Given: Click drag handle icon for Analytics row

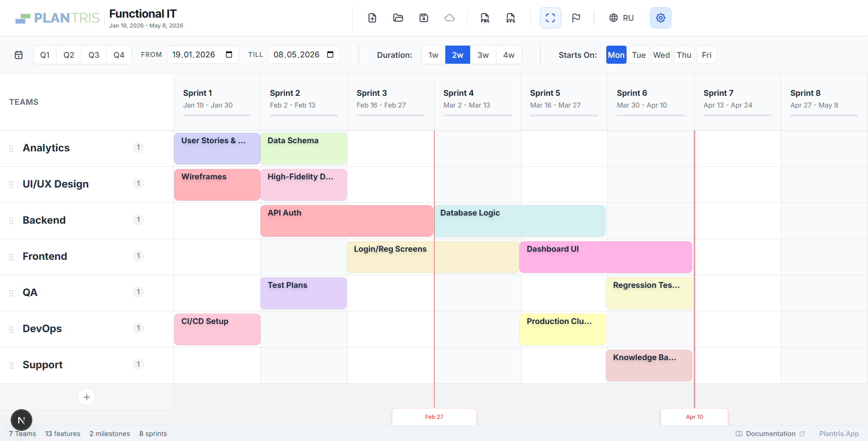Looking at the screenshot, I should pyautogui.click(x=11, y=148).
